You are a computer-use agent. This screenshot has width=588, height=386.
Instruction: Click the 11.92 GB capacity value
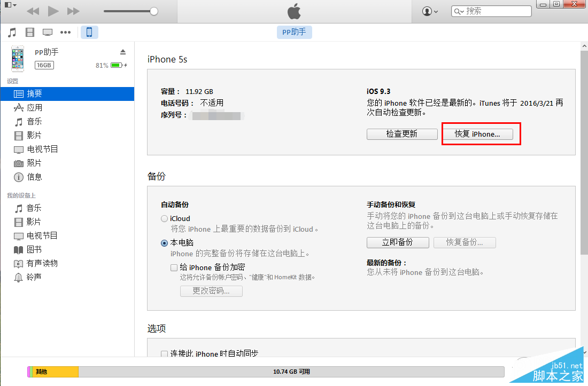(x=199, y=91)
